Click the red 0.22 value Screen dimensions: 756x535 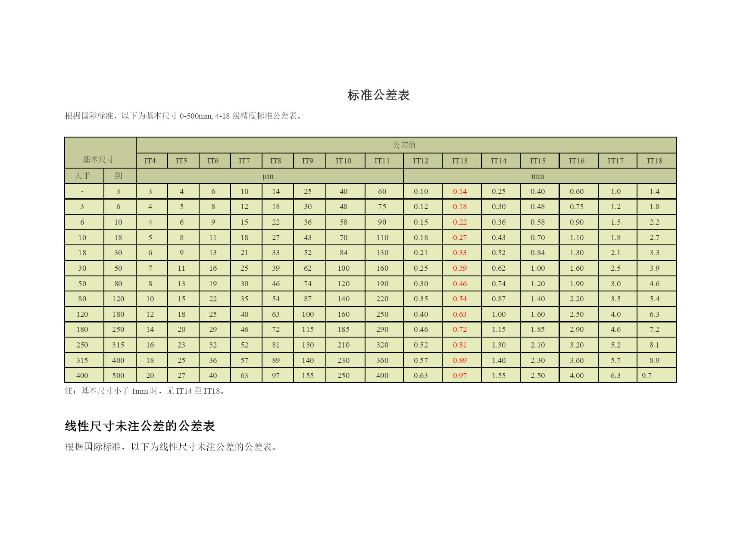pyautogui.click(x=460, y=222)
